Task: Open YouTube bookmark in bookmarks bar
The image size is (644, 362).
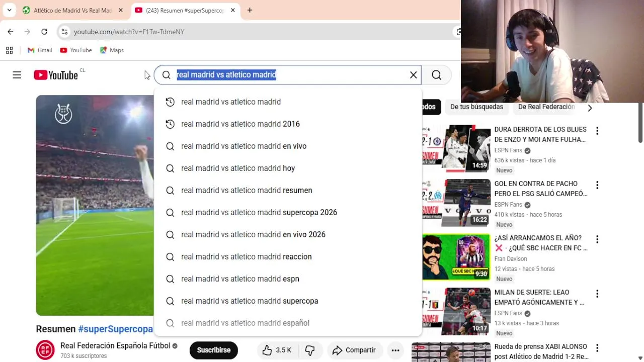Action: point(76,50)
